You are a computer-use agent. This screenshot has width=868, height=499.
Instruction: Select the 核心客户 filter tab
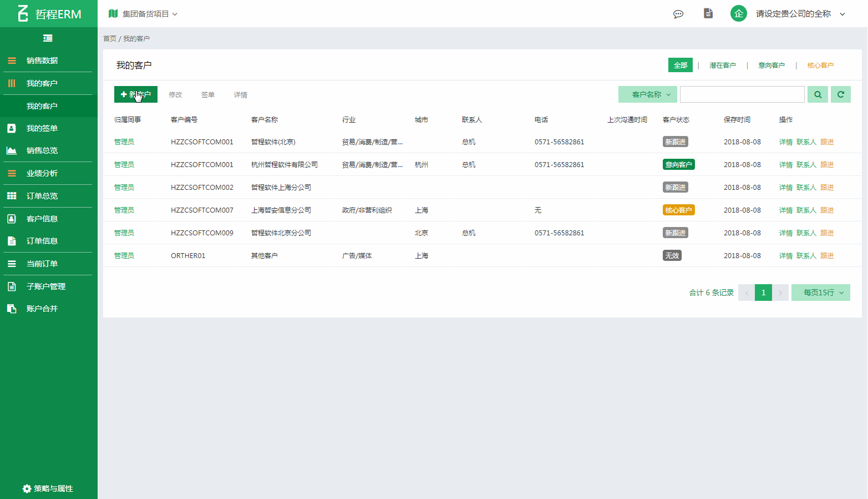click(820, 65)
